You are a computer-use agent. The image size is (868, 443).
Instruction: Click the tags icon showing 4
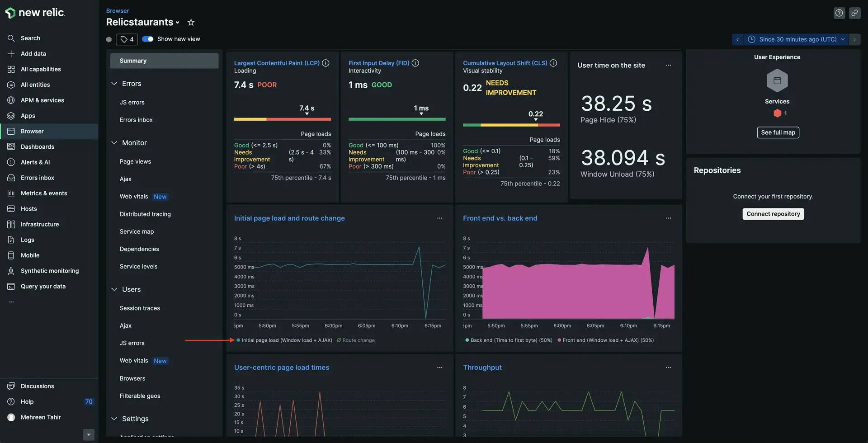coord(127,39)
